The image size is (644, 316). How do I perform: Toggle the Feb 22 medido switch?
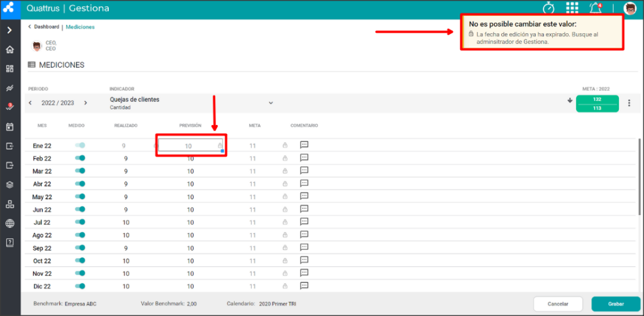pyautogui.click(x=80, y=158)
